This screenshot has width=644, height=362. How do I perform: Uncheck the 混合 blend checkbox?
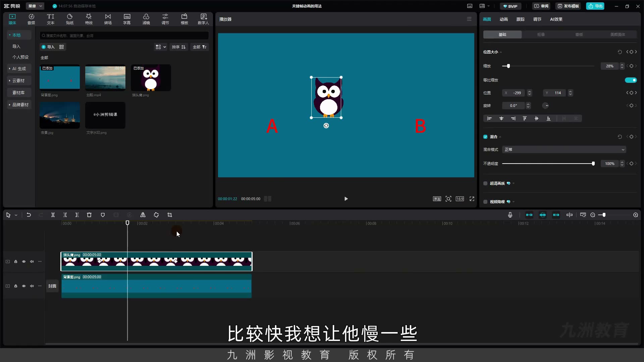pos(485,137)
